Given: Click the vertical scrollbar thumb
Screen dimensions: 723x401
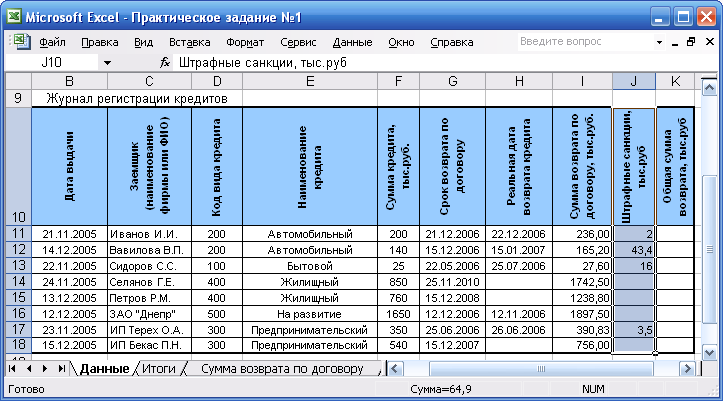Looking at the screenshot, I should pos(709,249).
